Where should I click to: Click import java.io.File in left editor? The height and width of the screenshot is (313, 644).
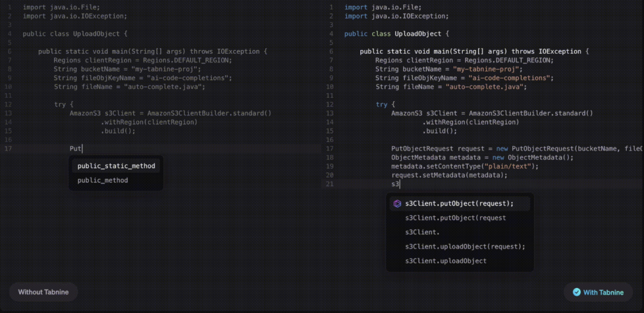coord(61,7)
